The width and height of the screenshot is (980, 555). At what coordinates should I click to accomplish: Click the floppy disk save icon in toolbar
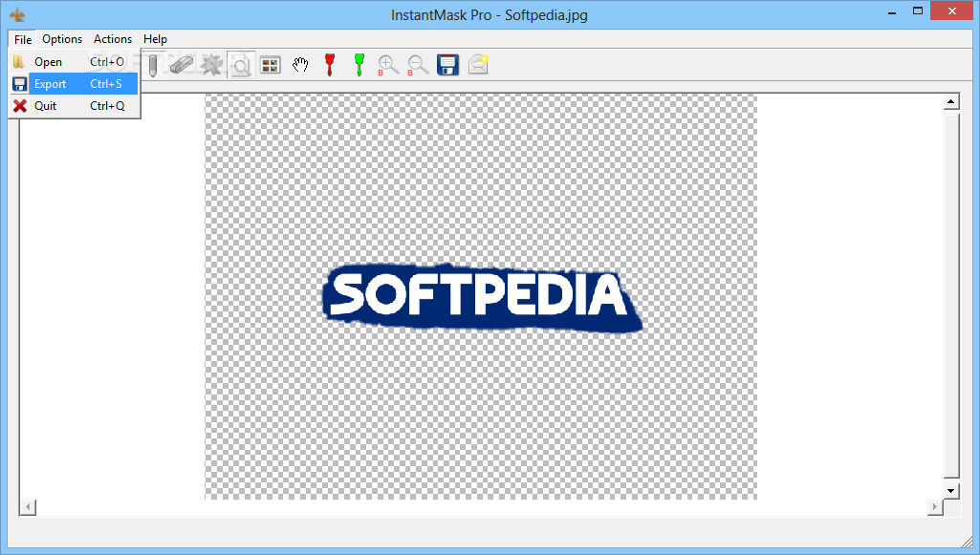coord(448,65)
